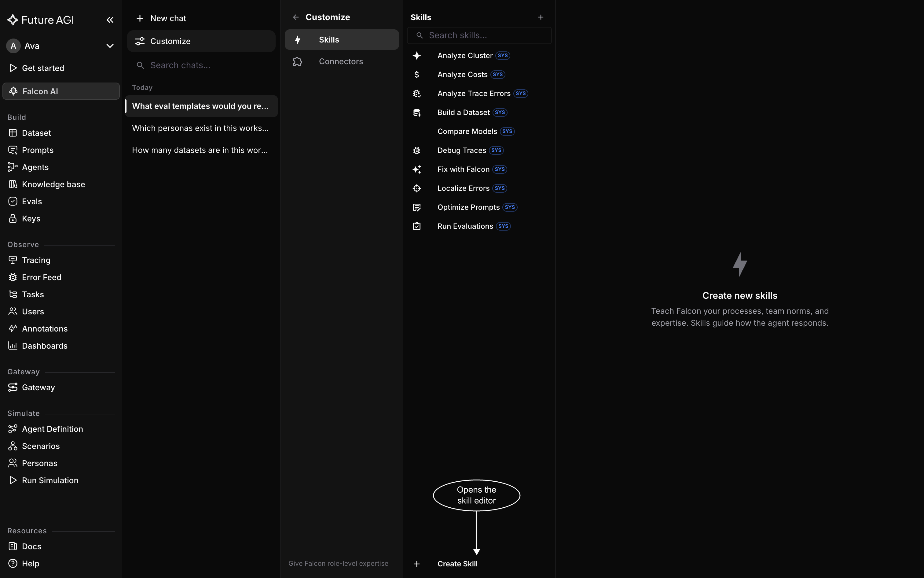This screenshot has width=924, height=578.
Task: Click the Scenarios sidebar icon
Action: [13, 446]
